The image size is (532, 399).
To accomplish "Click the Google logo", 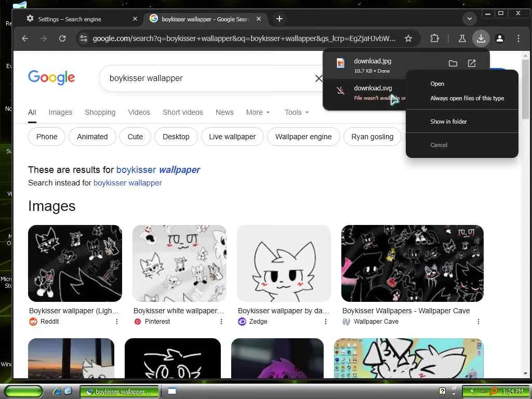I will point(51,78).
